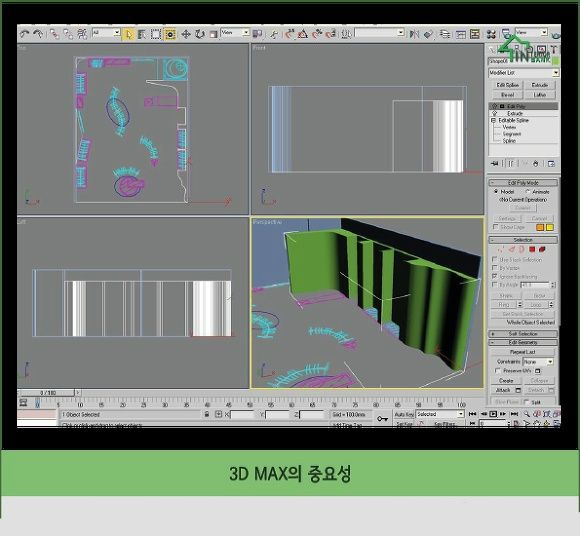Collapse the Selection rollout header
The width and height of the screenshot is (580, 536).
(x=523, y=240)
